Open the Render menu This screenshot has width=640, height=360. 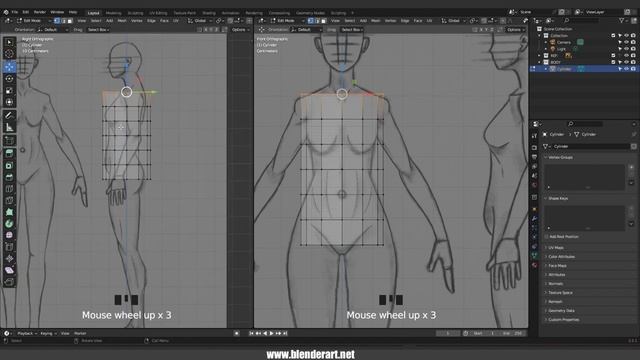(x=40, y=12)
